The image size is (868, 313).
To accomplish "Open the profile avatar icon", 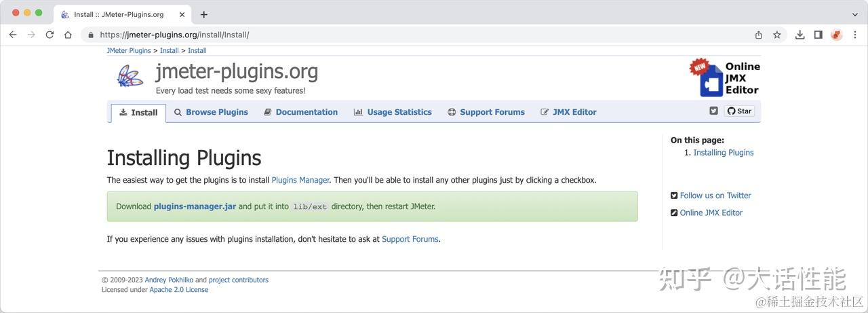I will point(837,35).
